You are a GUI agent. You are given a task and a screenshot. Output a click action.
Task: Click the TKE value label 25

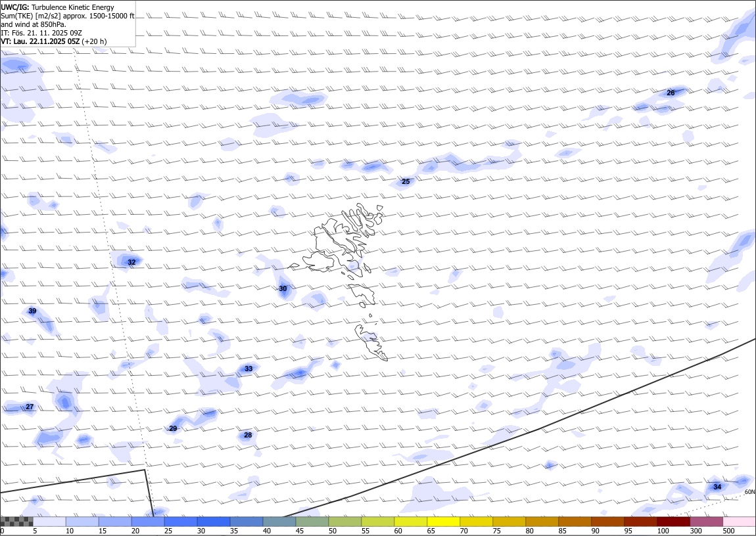(x=406, y=181)
